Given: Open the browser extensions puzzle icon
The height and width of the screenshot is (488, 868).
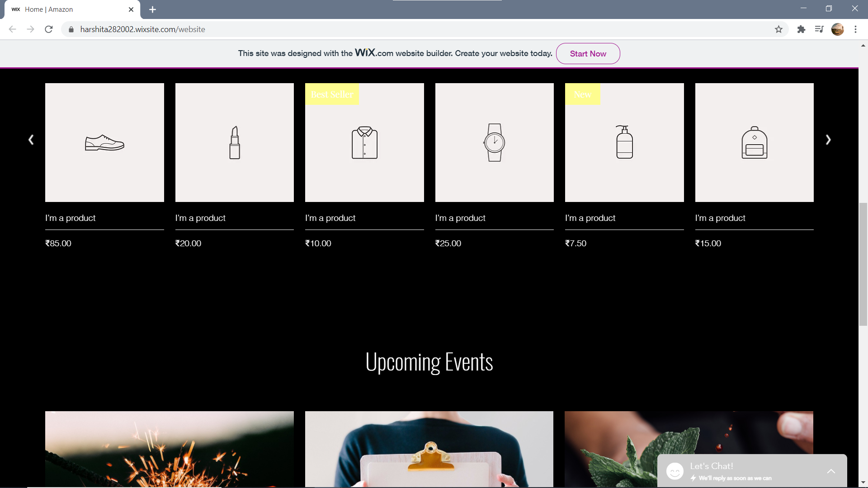Looking at the screenshot, I should coord(801,29).
